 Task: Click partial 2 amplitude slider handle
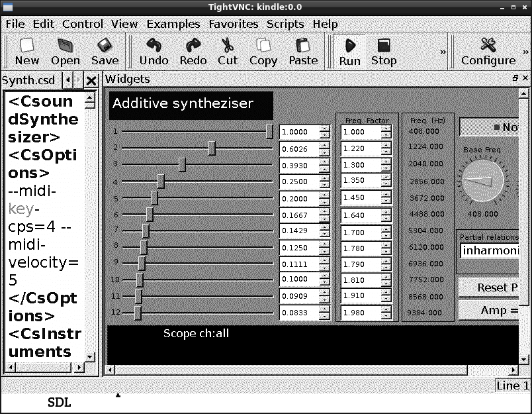coord(212,148)
